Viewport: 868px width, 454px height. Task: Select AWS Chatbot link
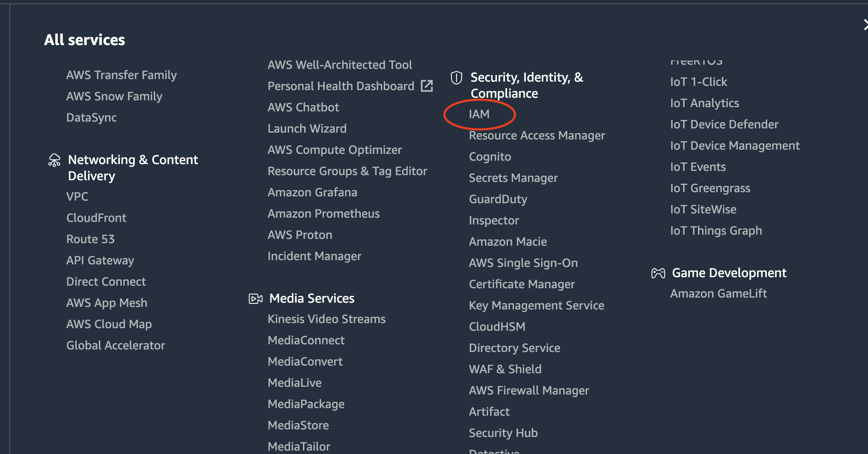coord(303,108)
